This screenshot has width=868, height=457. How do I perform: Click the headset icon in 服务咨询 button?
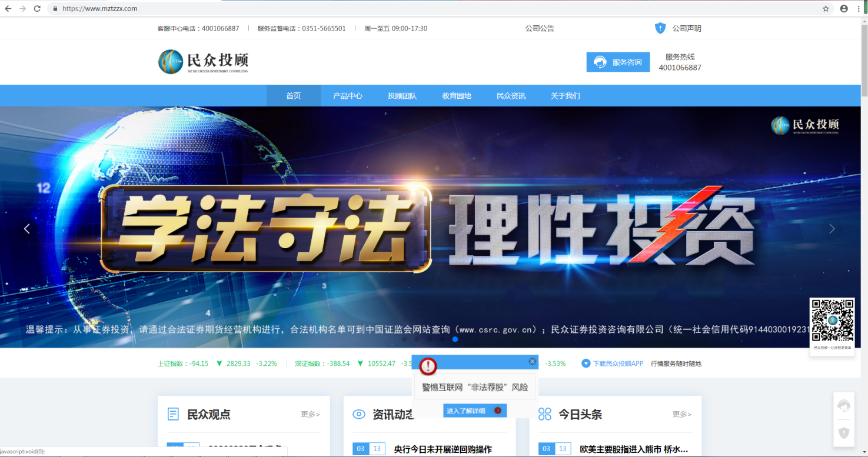(600, 62)
